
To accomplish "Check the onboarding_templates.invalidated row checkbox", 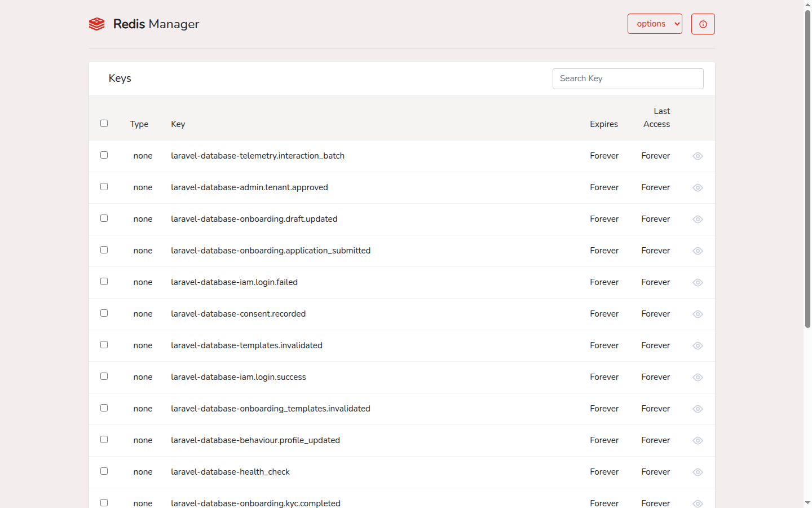I will coord(104,408).
